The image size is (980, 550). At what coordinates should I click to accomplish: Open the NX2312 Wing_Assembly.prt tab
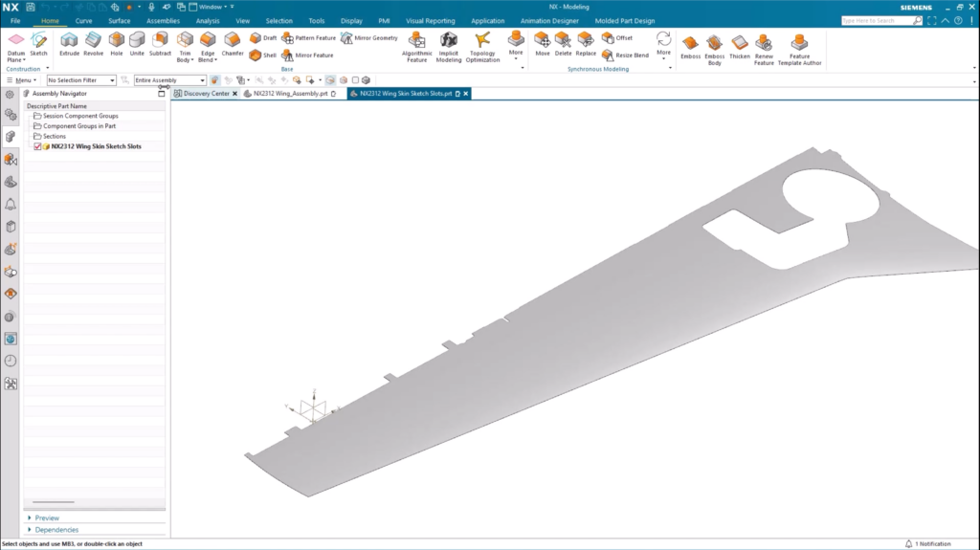click(290, 94)
